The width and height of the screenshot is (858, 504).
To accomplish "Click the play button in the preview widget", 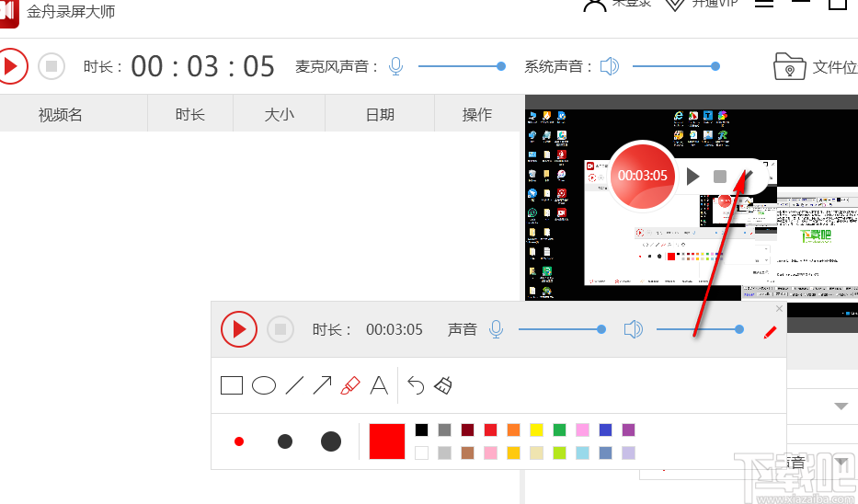I will tap(692, 177).
